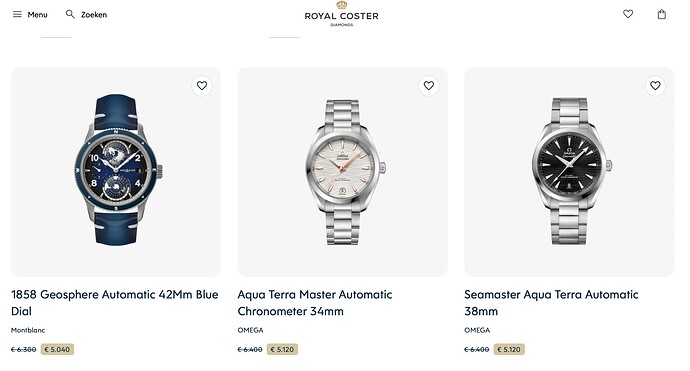Click the Menu label

click(37, 15)
